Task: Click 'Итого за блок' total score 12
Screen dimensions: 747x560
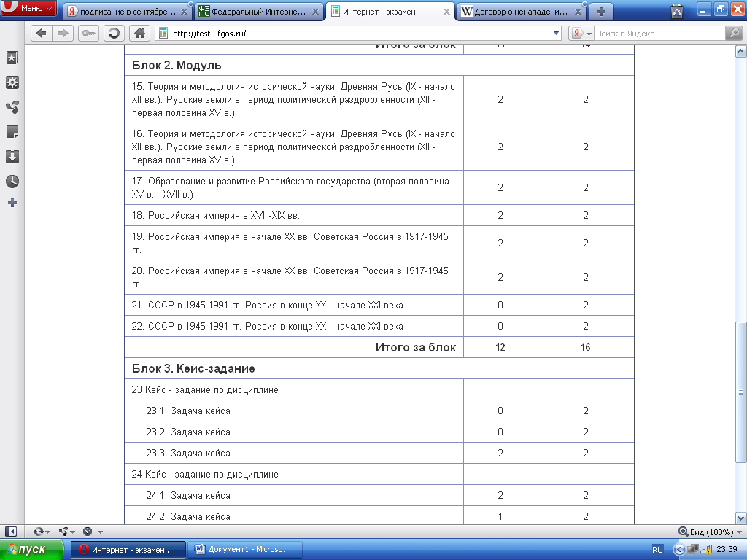Action: [x=500, y=347]
